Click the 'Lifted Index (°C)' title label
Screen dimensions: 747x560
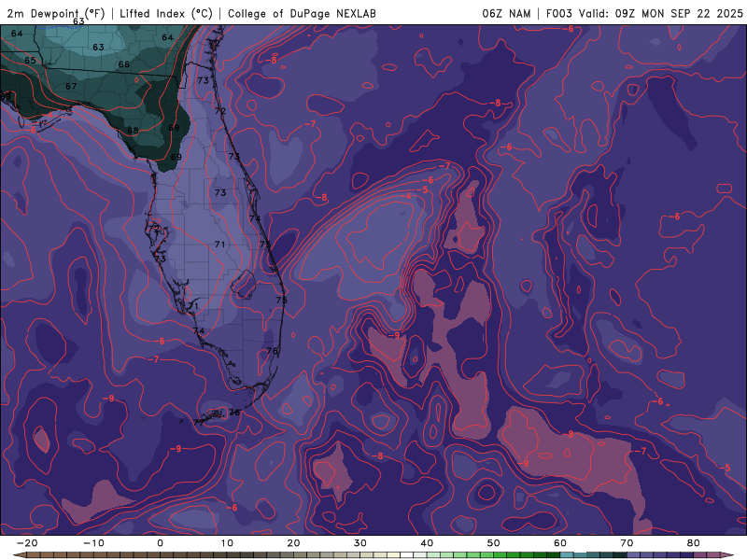point(166,14)
